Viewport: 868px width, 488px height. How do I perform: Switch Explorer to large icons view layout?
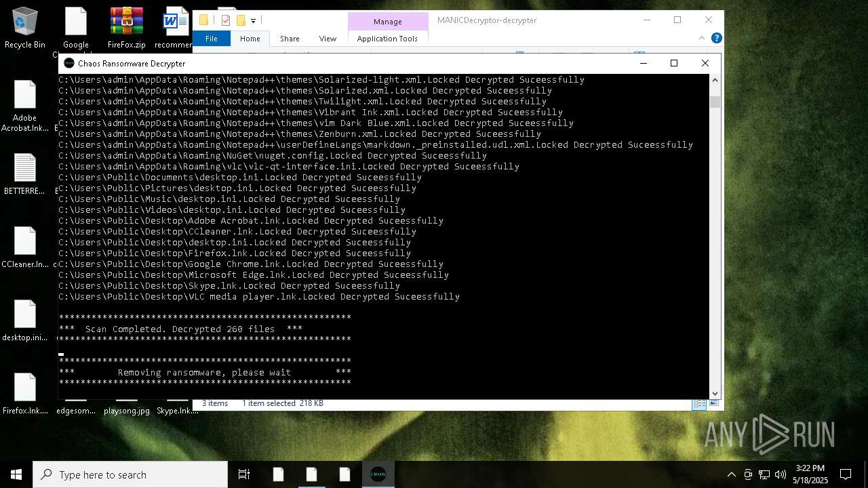pos(713,403)
